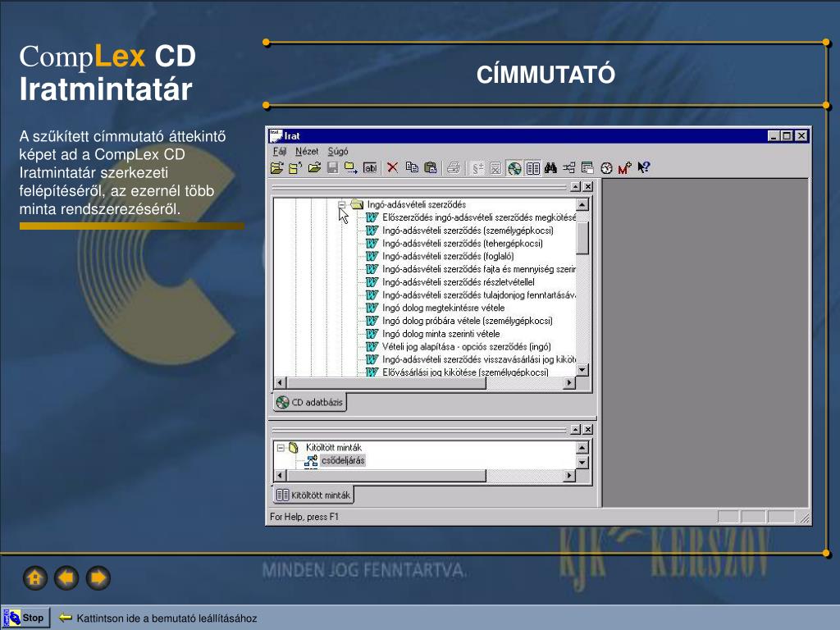Click scroll-right arrow in Kitöltött minták panel
The image size is (840, 630).
tap(569, 475)
